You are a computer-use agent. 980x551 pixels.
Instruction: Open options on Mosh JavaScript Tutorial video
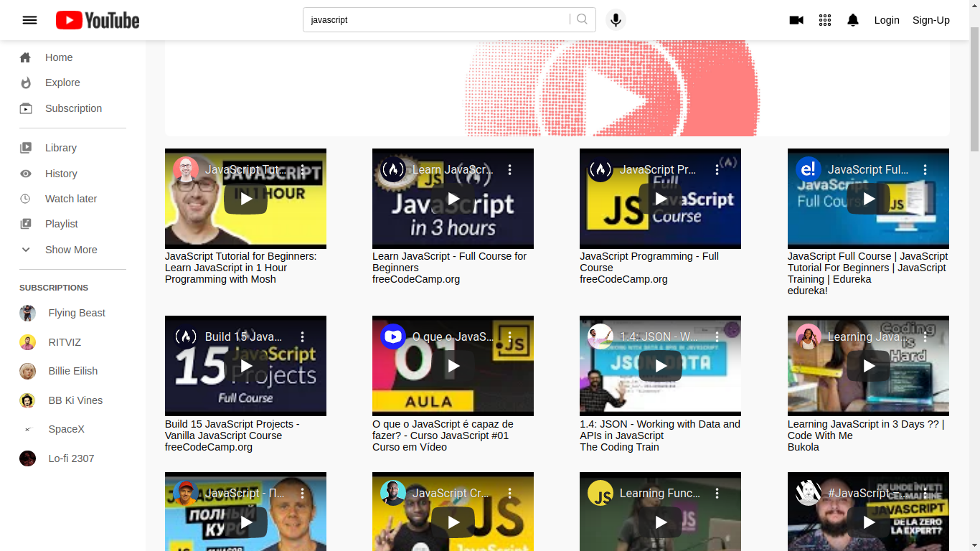coord(303,170)
